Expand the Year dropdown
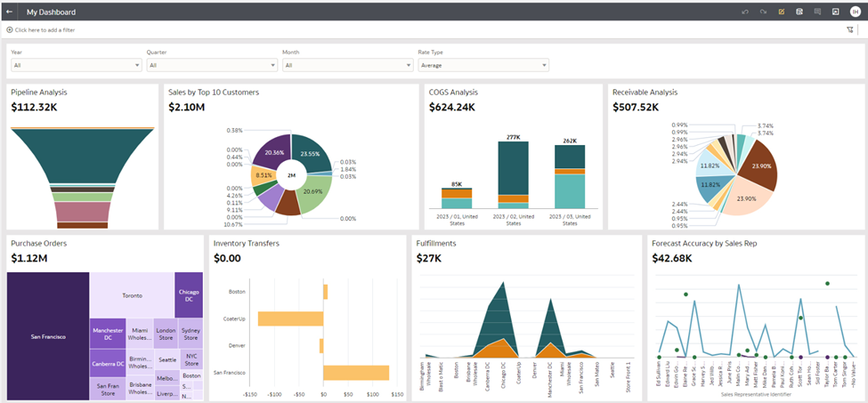Image resolution: width=868 pixels, height=403 pixels. (x=76, y=65)
